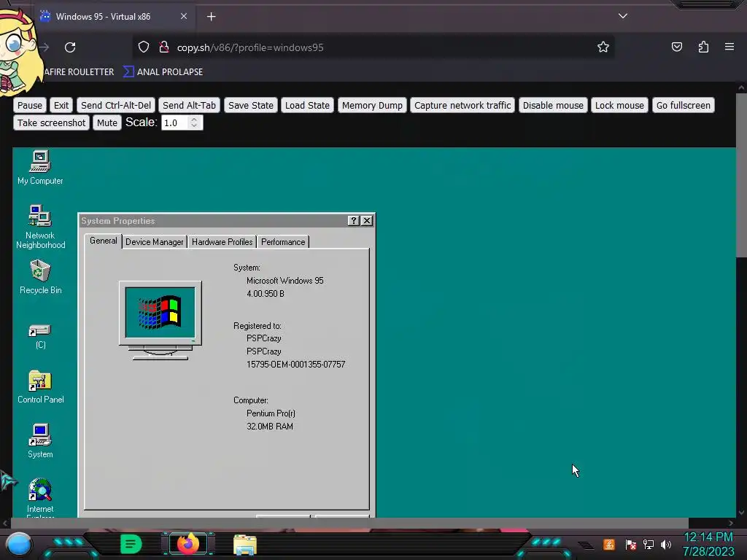The width and height of the screenshot is (747, 560).
Task: Click the Load State button
Action: 307,105
